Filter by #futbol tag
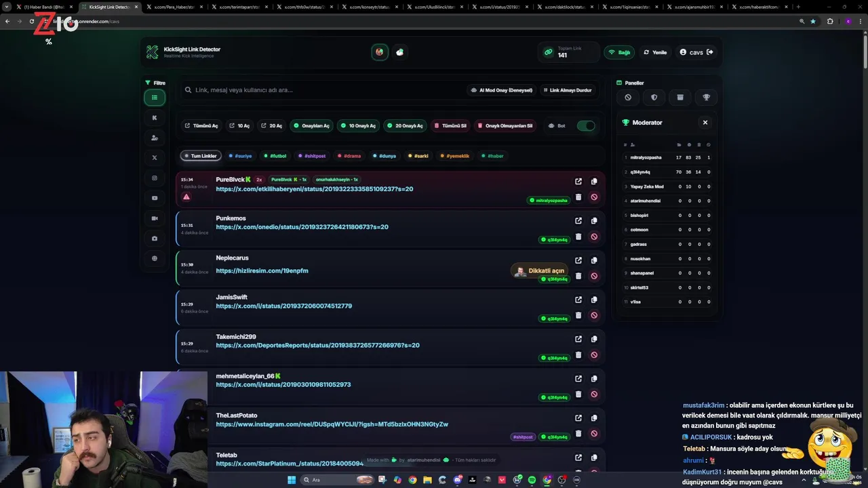868x488 pixels. click(275, 156)
